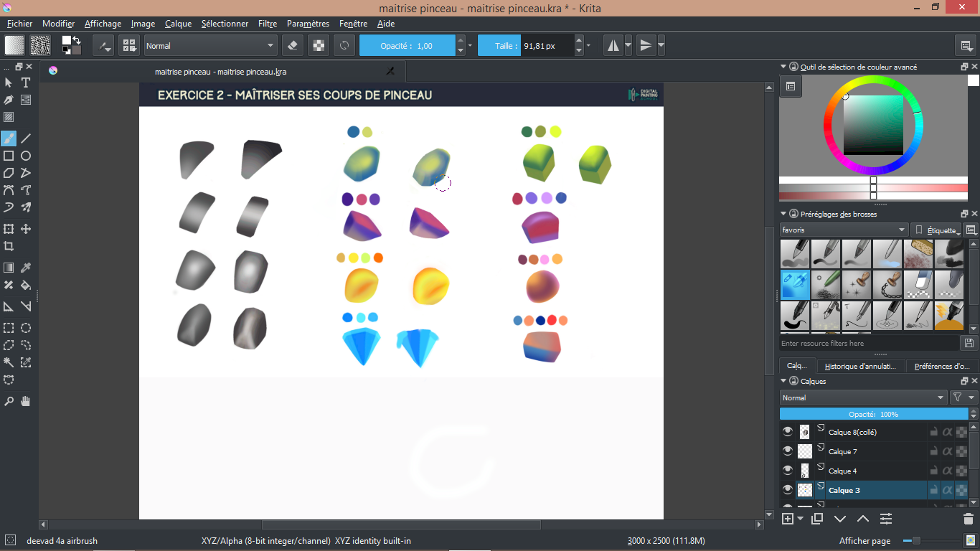This screenshot has width=980, height=551.
Task: Toggle the alpha lock on Calque 3
Action: click(x=947, y=489)
